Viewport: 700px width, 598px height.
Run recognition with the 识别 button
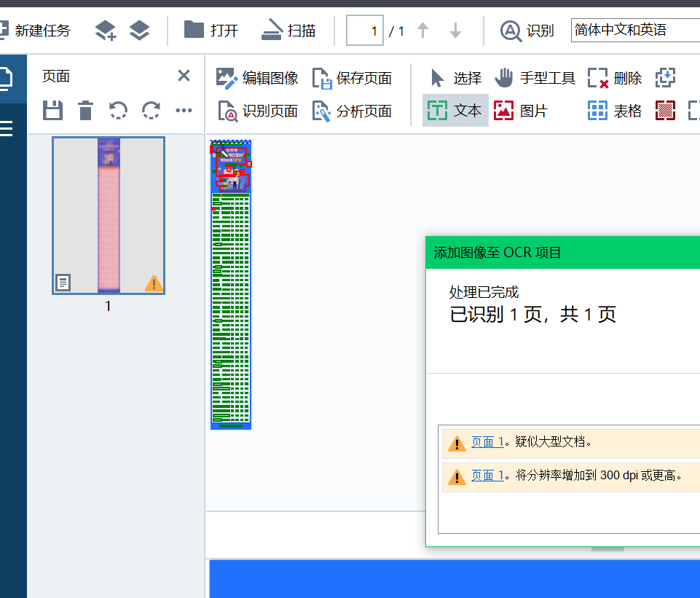[x=527, y=31]
